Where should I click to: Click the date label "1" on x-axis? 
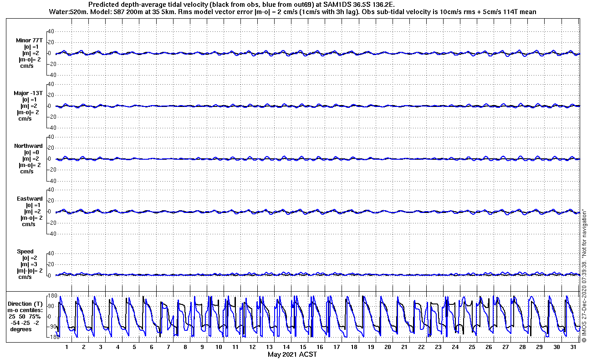(x=67, y=347)
